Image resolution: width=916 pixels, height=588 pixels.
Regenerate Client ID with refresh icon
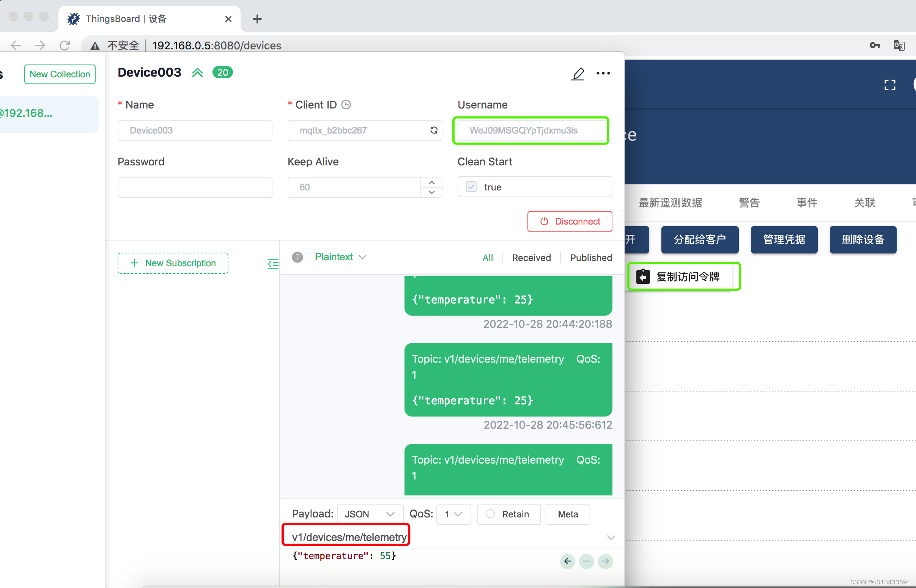[434, 130]
